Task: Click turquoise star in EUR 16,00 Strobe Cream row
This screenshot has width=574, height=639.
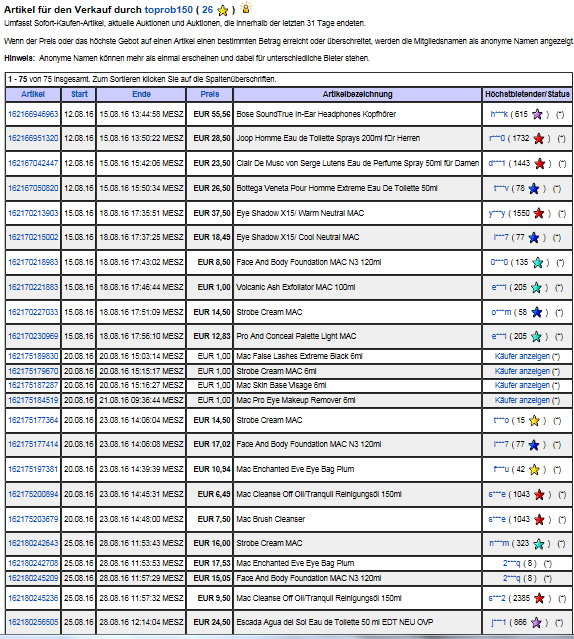Action: coord(539,544)
